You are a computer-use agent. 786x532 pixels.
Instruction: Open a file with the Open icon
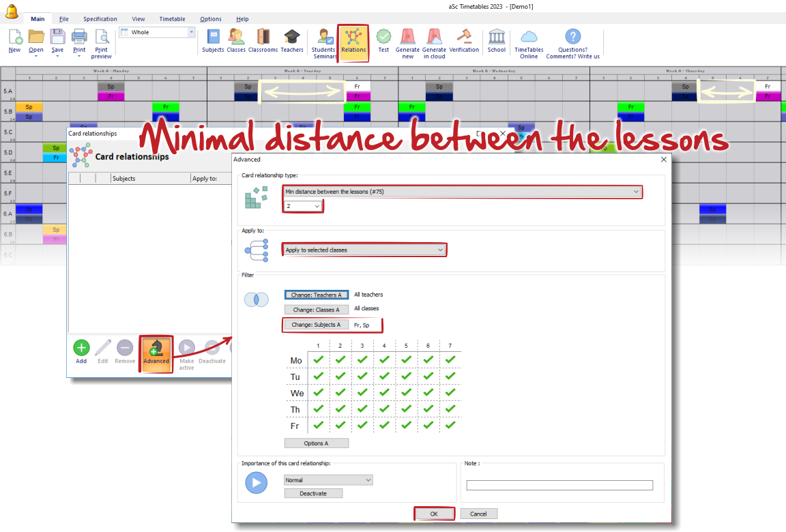(36, 38)
